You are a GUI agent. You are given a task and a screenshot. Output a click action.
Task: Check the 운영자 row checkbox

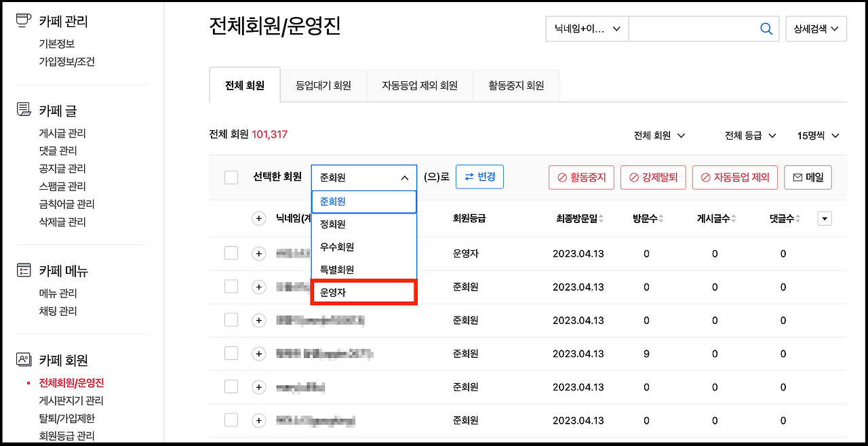[231, 253]
